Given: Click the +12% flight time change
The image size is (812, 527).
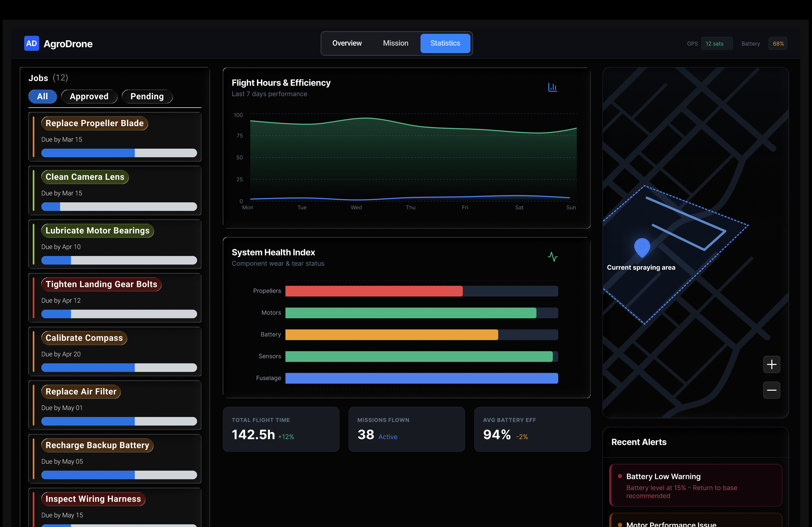Looking at the screenshot, I should click(286, 437).
